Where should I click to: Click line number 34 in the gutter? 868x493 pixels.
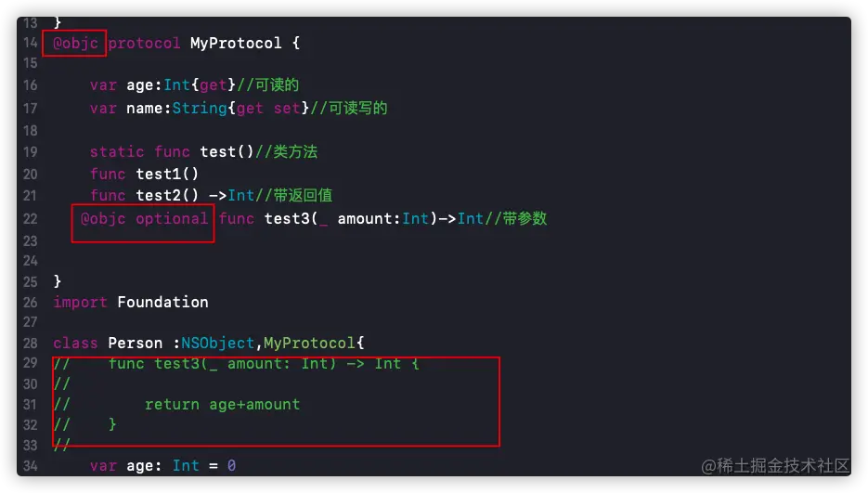[30, 466]
